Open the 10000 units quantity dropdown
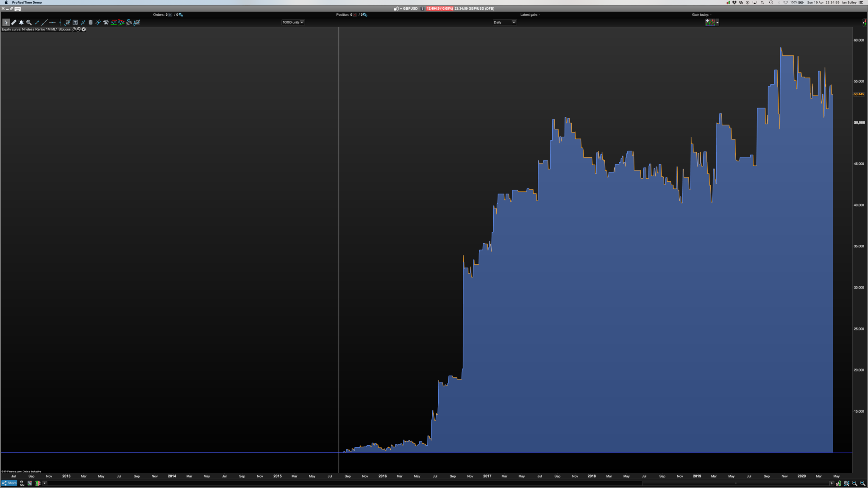868x488 pixels. (x=293, y=22)
